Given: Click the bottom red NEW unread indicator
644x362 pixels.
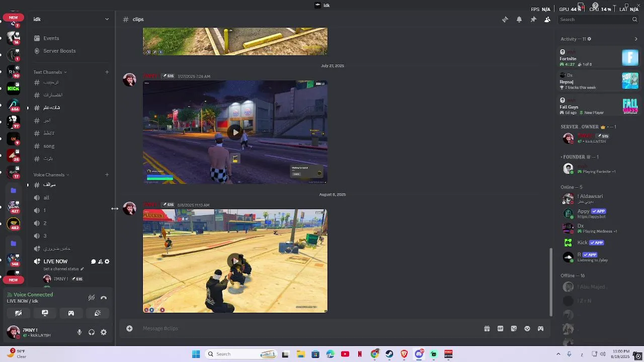Looking at the screenshot, I should coord(13,280).
